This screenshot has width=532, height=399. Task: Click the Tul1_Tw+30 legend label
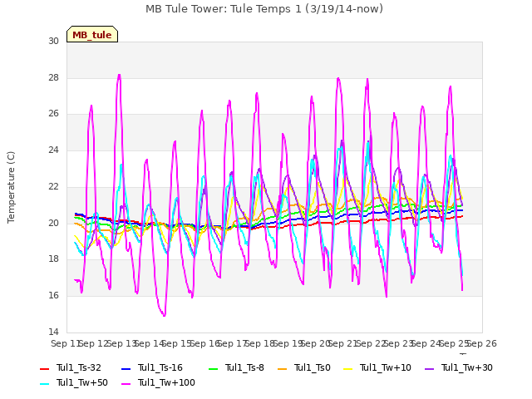(467, 367)
